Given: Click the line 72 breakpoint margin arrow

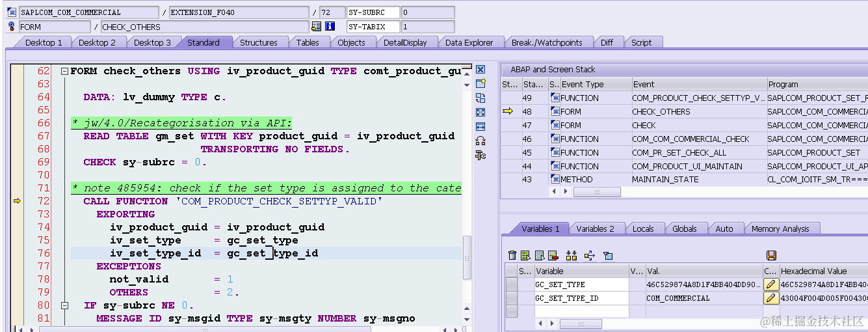Looking at the screenshot, I should pos(18,201).
